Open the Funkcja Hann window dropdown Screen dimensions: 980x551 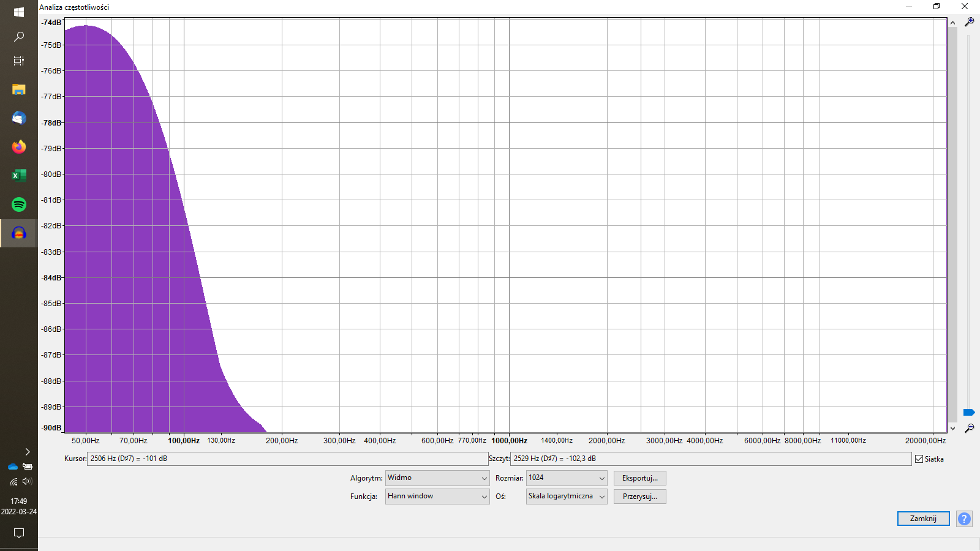click(x=437, y=497)
